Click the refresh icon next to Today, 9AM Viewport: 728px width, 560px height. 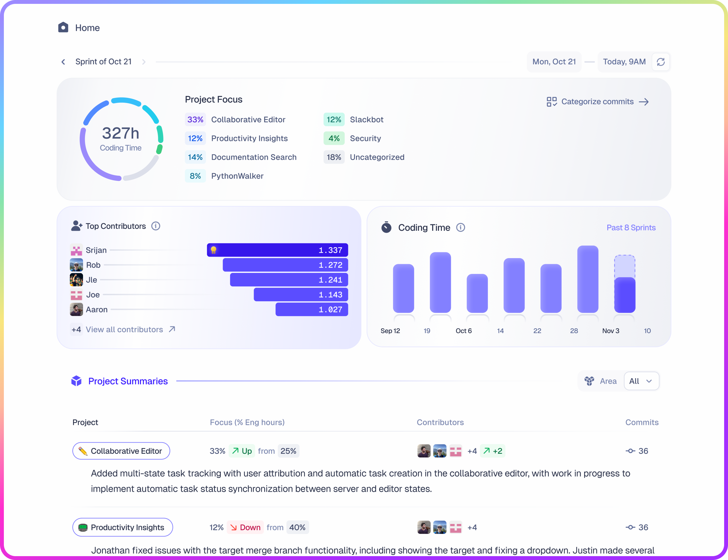661,62
